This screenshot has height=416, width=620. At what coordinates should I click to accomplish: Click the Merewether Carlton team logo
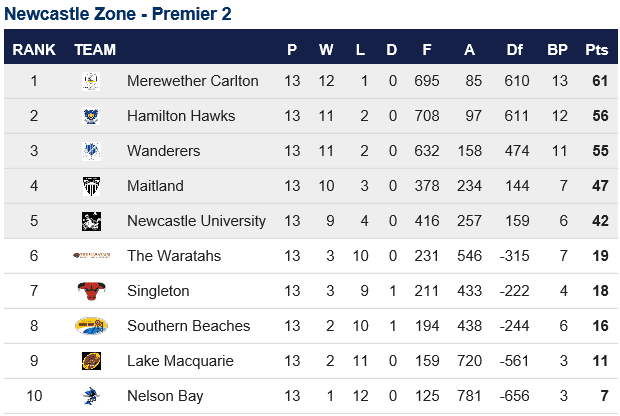91,81
